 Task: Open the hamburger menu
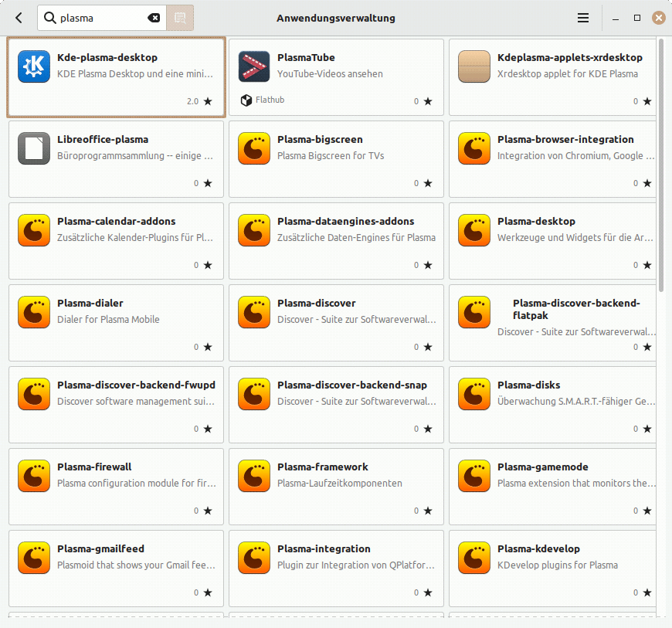[x=583, y=17]
